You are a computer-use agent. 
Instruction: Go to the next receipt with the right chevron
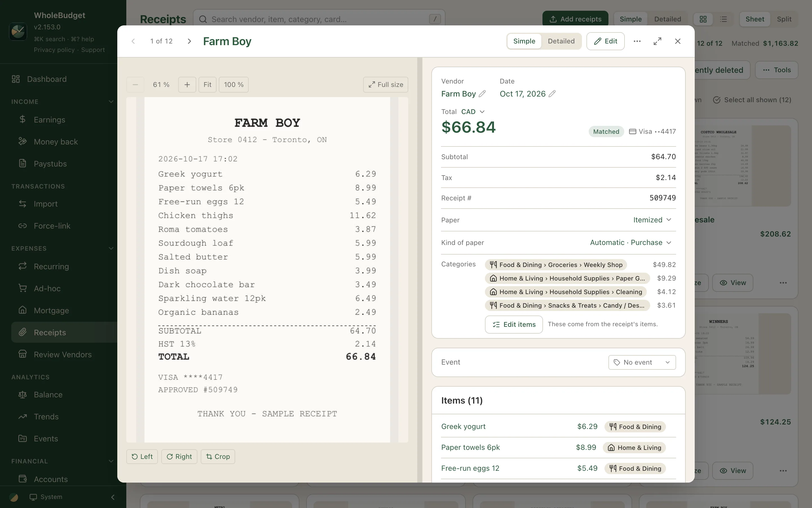[x=189, y=41]
